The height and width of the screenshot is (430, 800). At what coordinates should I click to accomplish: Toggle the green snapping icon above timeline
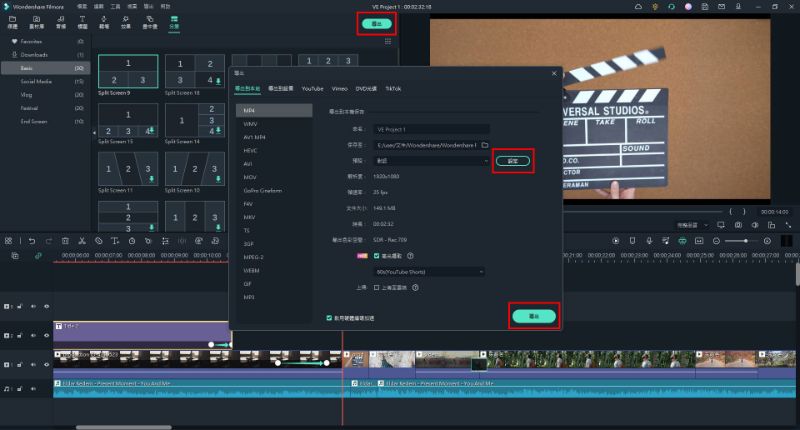pyautogui.click(x=682, y=241)
